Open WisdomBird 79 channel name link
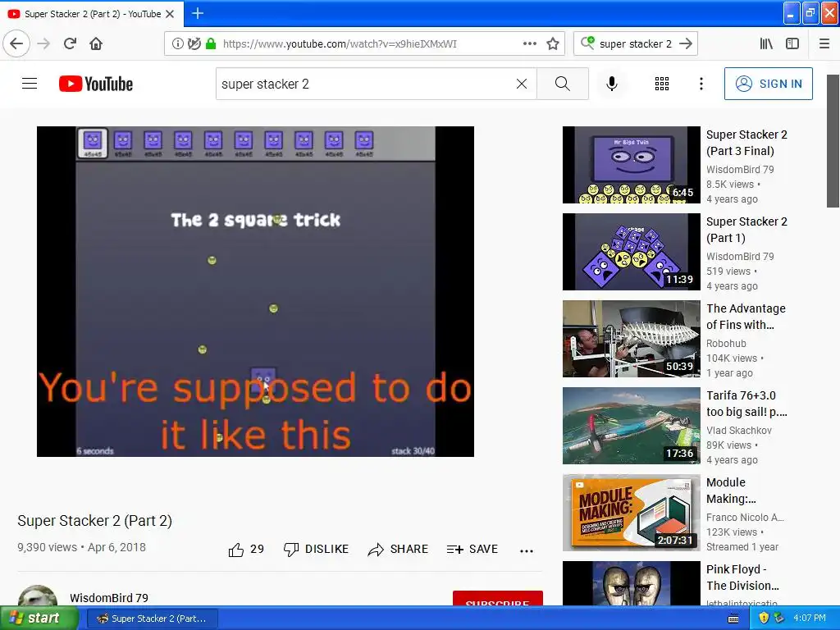Viewport: 840px width, 630px height. click(109, 598)
